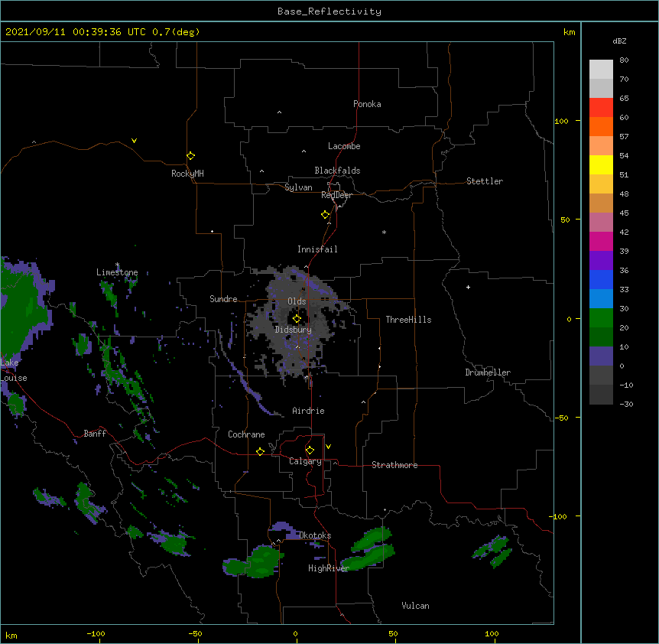Click the -30 value in the dBZ legend

[x=626, y=404]
